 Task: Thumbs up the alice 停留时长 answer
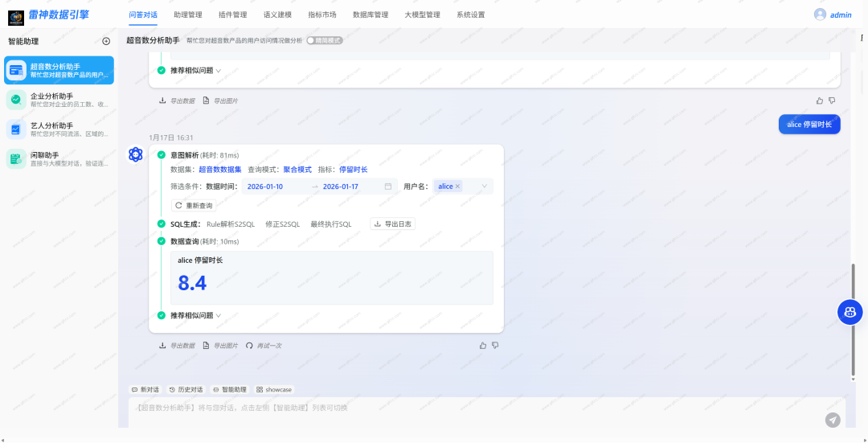tap(483, 346)
